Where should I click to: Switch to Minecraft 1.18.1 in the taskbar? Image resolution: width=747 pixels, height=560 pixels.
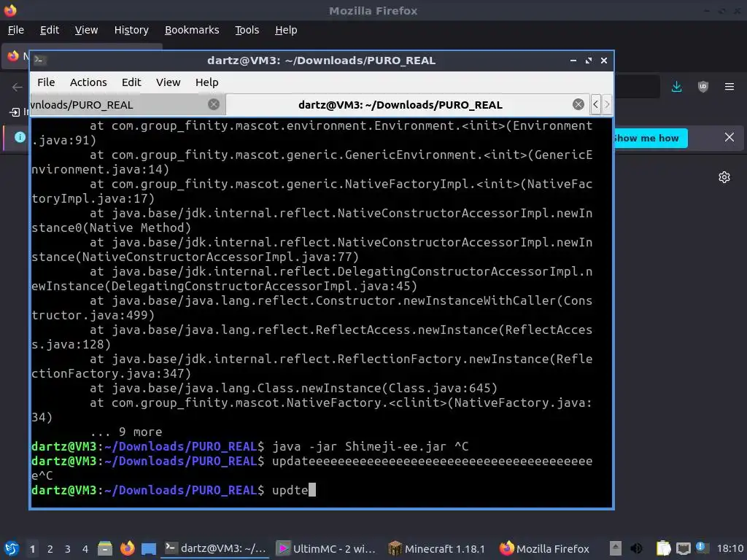pyautogui.click(x=437, y=548)
